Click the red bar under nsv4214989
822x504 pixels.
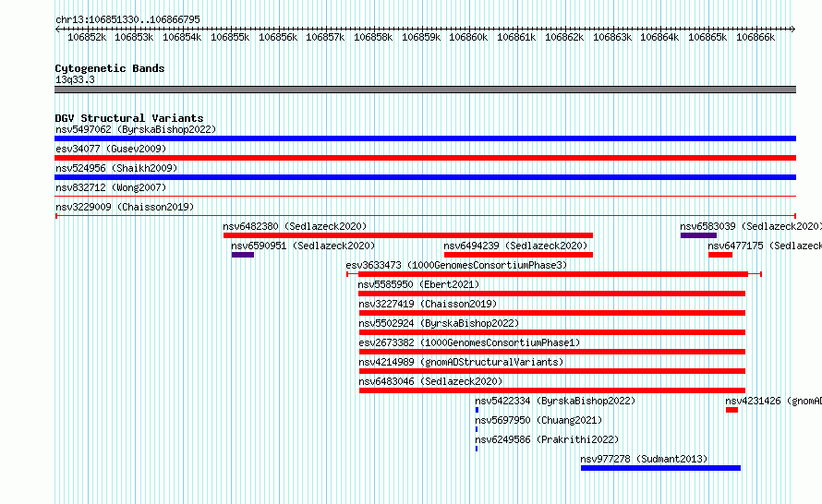point(552,371)
